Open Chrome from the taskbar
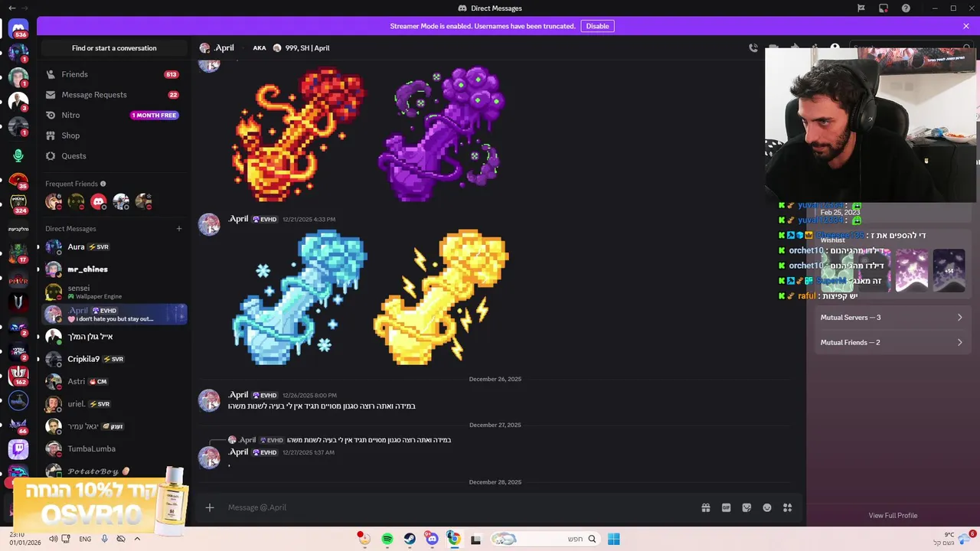This screenshot has height=551, width=980. pos(454,539)
